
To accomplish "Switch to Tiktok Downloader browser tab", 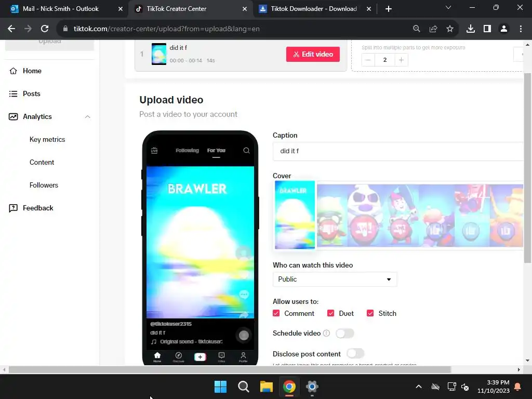I will (x=315, y=9).
